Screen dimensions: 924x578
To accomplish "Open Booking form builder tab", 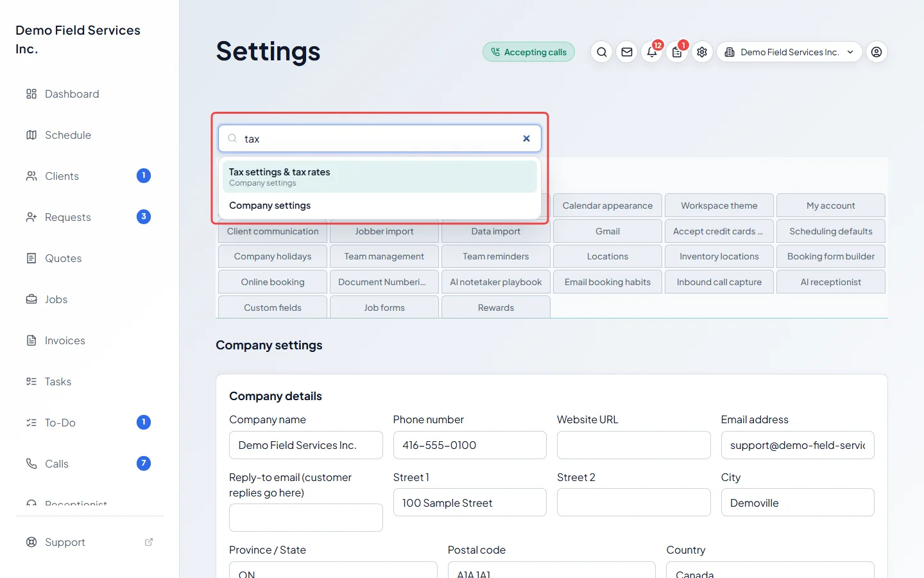I will 831,256.
